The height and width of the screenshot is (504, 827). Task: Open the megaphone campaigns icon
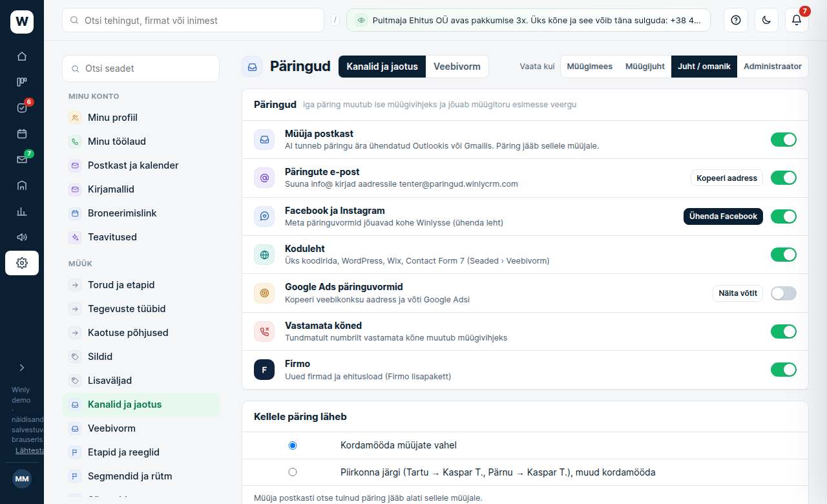point(22,237)
